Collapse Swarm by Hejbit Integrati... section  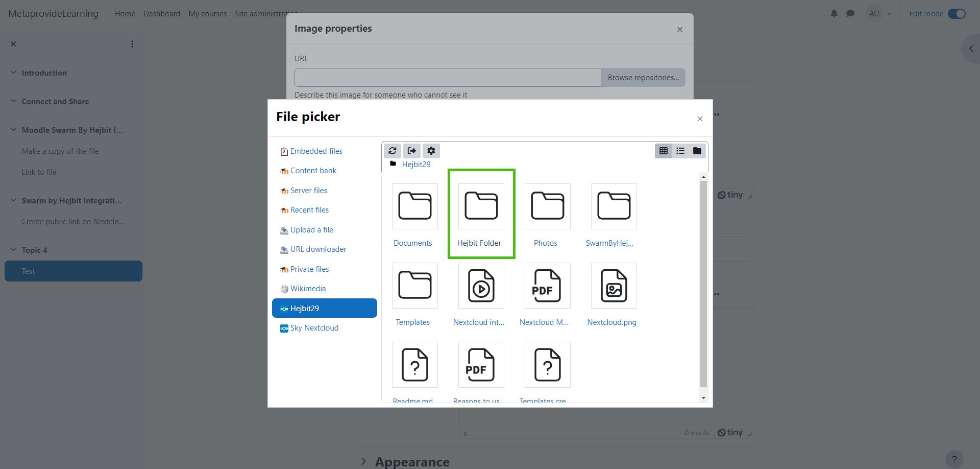pos(14,200)
